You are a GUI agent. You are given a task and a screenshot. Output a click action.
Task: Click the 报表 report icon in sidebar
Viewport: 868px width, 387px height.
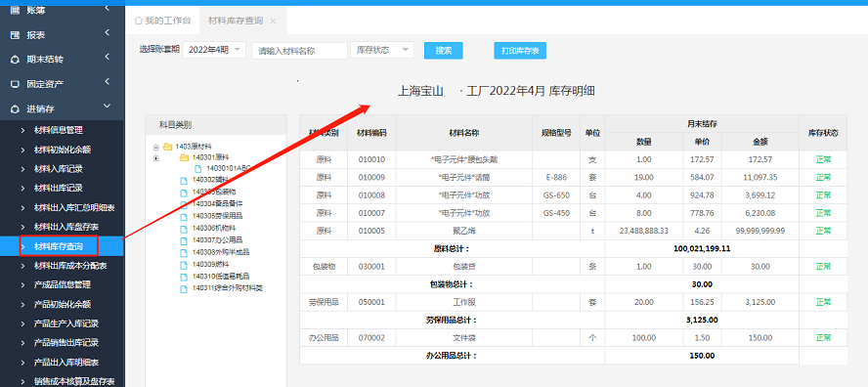pyautogui.click(x=15, y=35)
